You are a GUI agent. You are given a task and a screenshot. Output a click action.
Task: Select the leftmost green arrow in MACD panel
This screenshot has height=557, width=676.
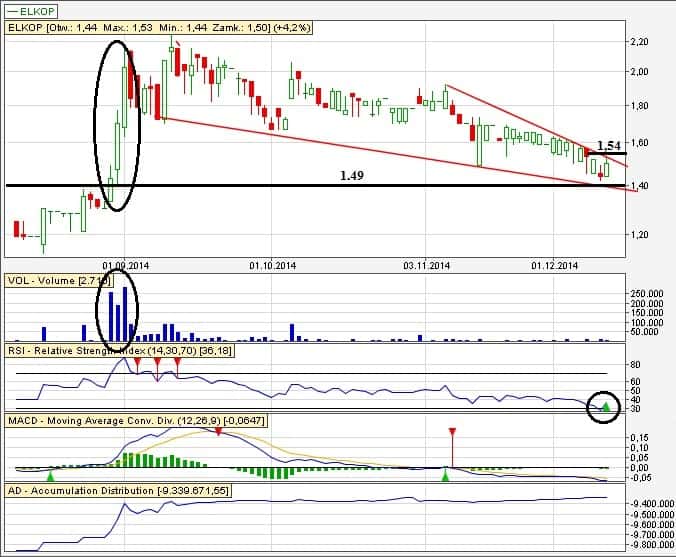[50, 476]
